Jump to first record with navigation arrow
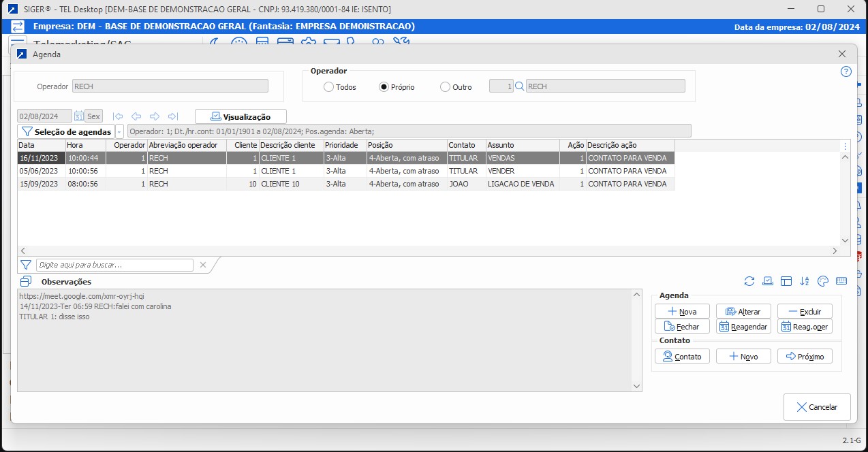Image resolution: width=868 pixels, height=452 pixels. tap(118, 116)
